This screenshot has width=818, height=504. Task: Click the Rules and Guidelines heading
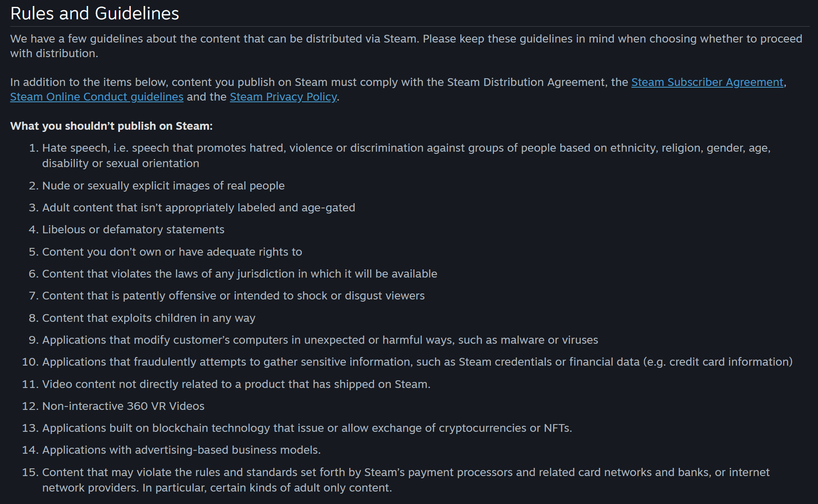[95, 13]
